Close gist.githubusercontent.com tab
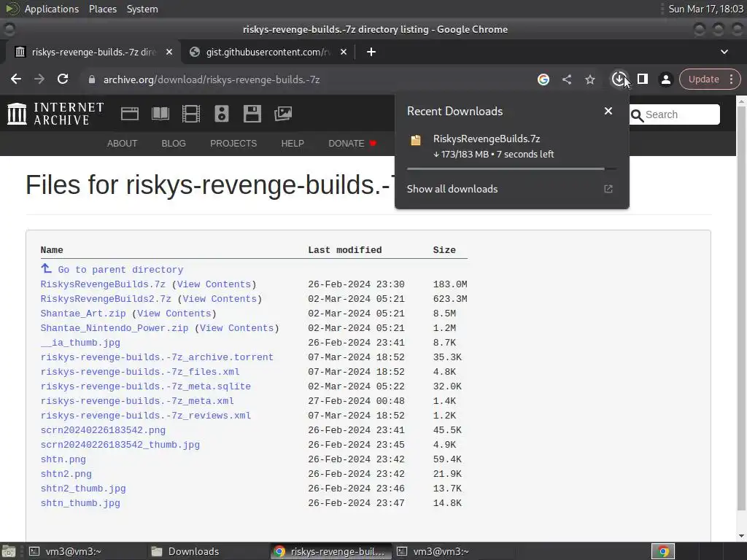The height and width of the screenshot is (560, 747). pyautogui.click(x=344, y=52)
